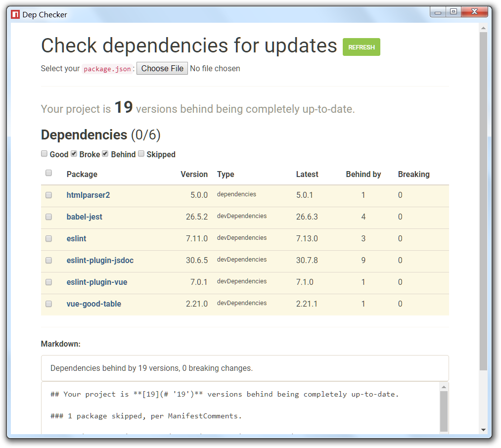
Task: Click latest version 2.21.1 cell
Action: 307,304
